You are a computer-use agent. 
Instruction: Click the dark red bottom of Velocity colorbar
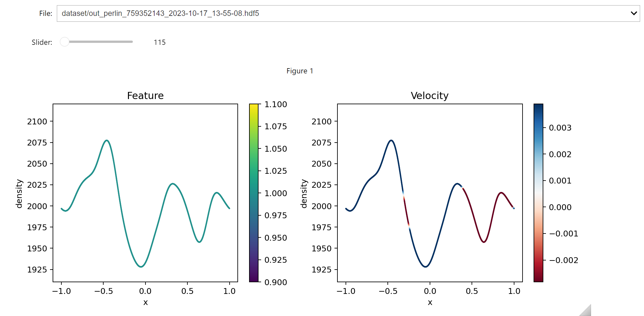coord(538,279)
